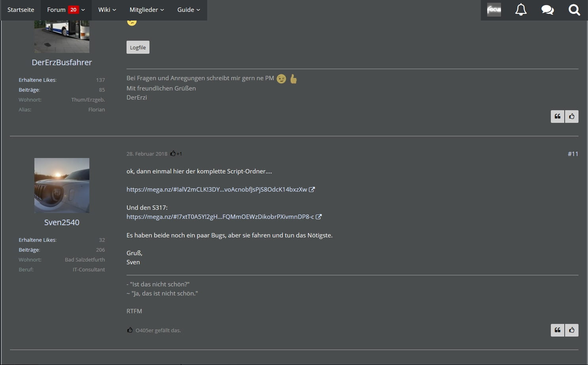Like Sven2540's post with thumbs-up button
The image size is (588, 365).
pos(572,330)
